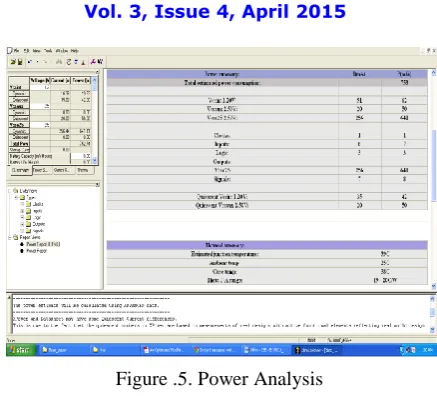The width and height of the screenshot is (437, 396).
Task: Open the plain Power Report entry
Action: (x=37, y=251)
